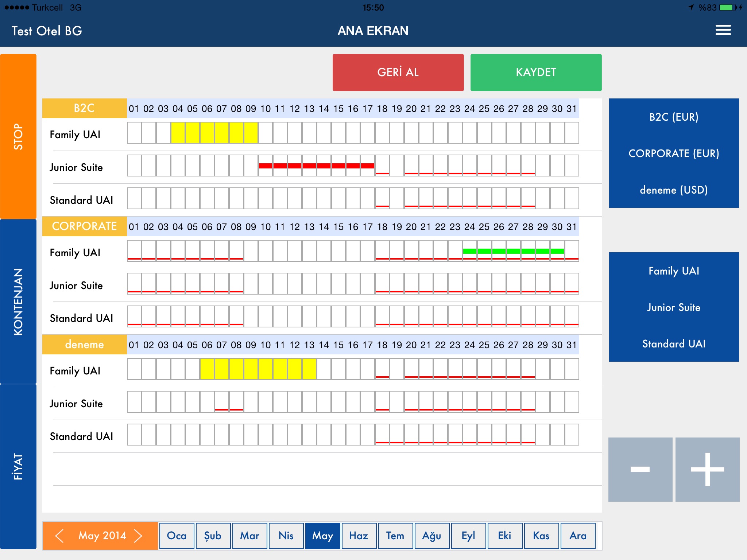This screenshot has width=747, height=560.
Task: Click the May 2014 month label
Action: click(x=102, y=536)
